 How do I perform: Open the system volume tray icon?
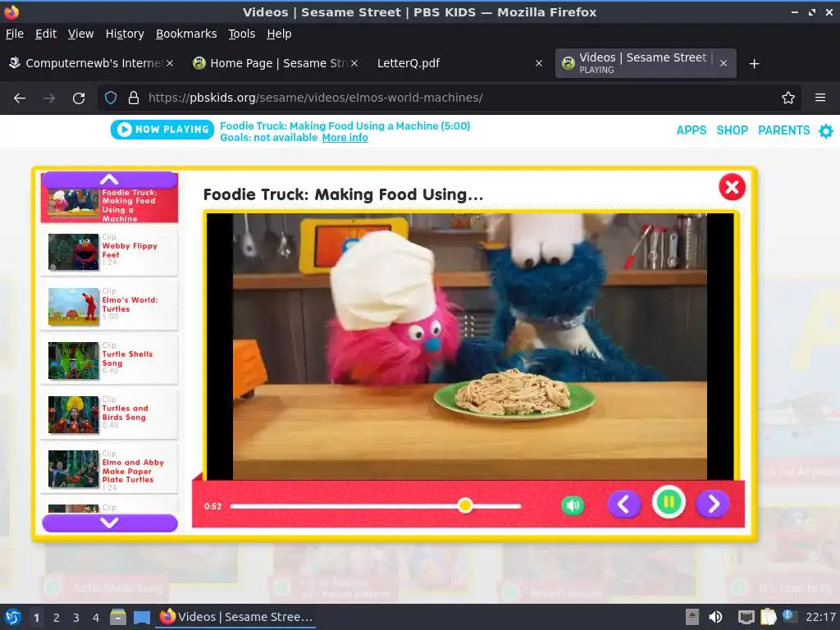point(715,617)
